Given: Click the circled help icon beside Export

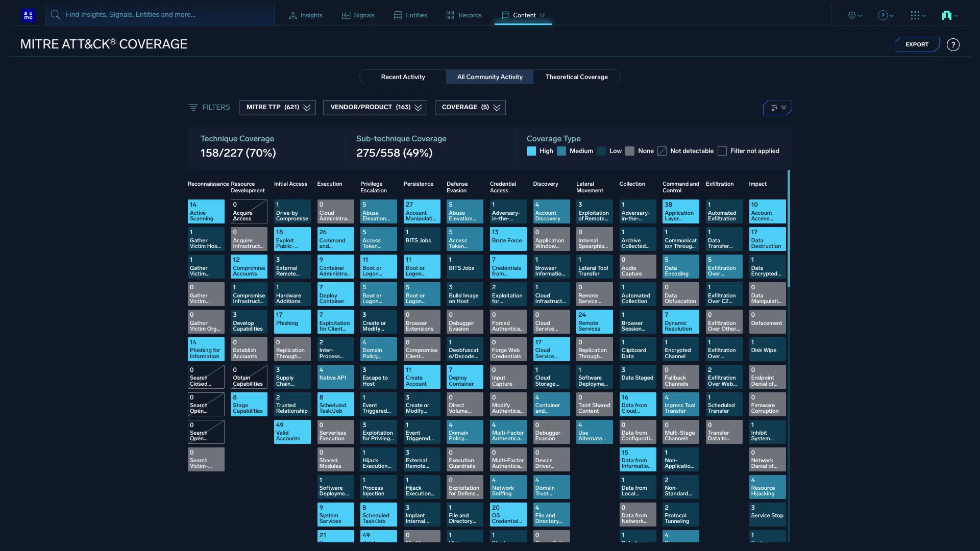Looking at the screenshot, I should click(x=953, y=45).
